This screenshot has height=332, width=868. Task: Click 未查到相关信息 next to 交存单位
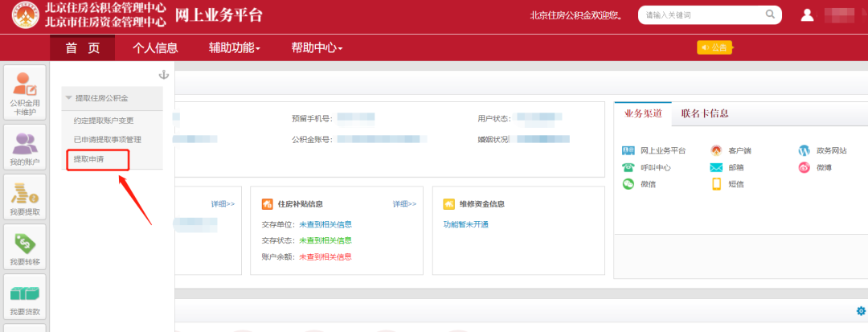tap(325, 224)
